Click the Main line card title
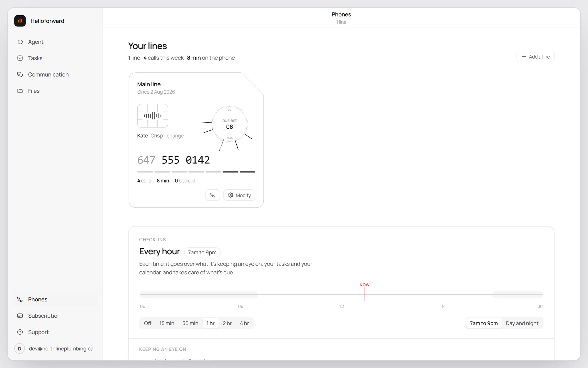The height and width of the screenshot is (368, 588). tap(149, 84)
